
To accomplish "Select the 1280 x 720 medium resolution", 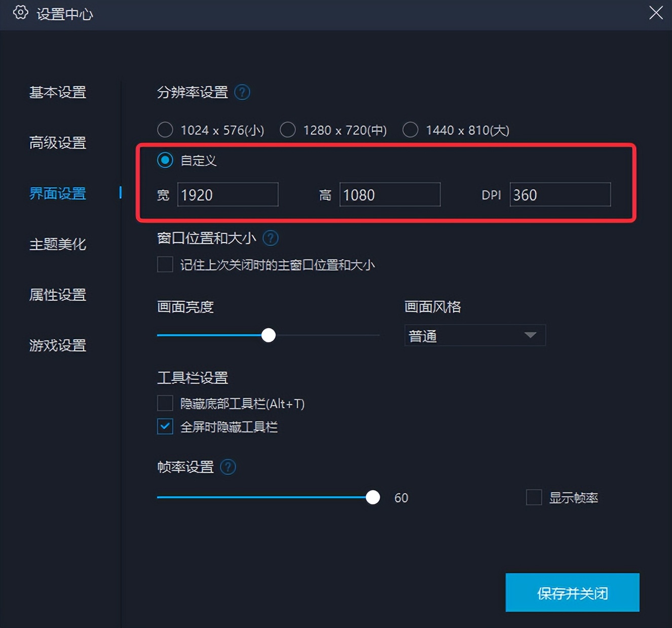I will pos(288,130).
